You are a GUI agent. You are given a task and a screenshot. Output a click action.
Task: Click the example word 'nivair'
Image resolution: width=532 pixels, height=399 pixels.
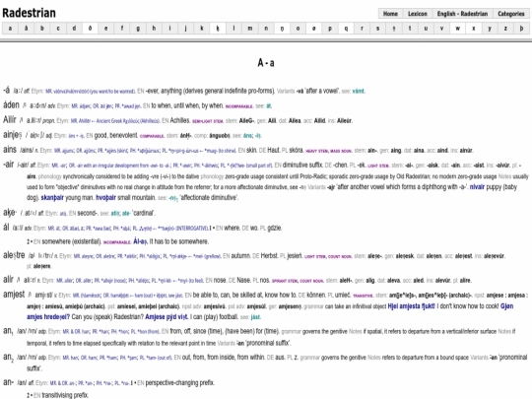[x=477, y=186]
